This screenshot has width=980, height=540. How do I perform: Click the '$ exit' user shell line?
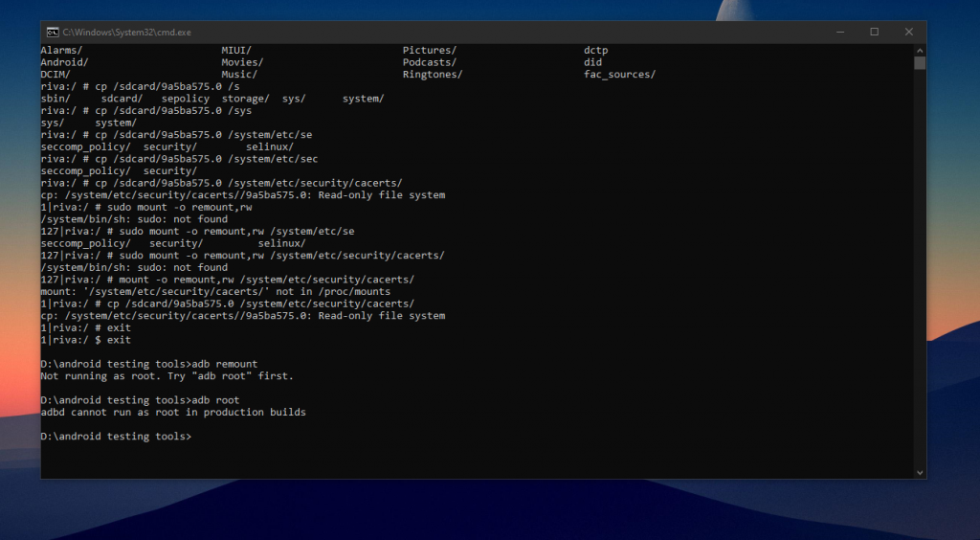[85, 340]
